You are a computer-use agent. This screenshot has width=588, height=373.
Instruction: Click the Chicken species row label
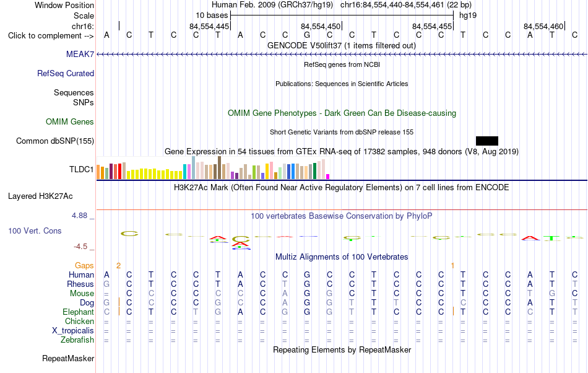[79, 321]
